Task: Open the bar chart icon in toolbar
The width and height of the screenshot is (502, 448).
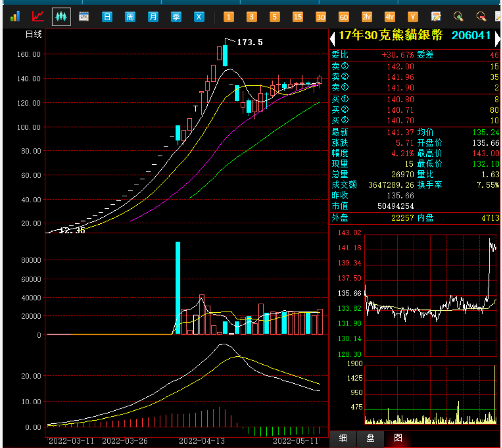Action: (15, 16)
